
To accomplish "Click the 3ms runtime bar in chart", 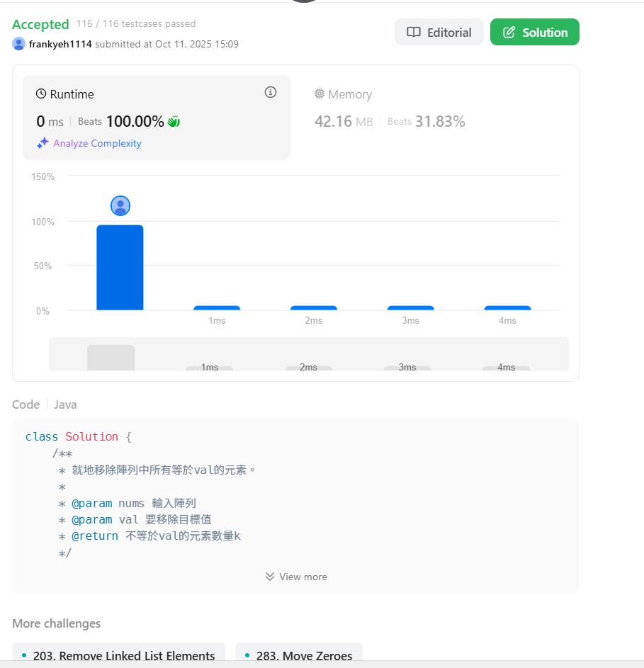I will click(x=410, y=308).
